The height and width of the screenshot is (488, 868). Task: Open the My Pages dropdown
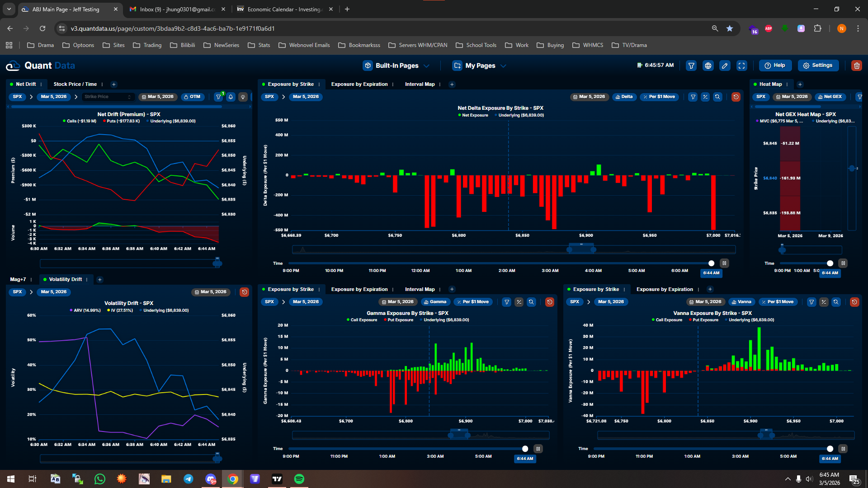[479, 66]
